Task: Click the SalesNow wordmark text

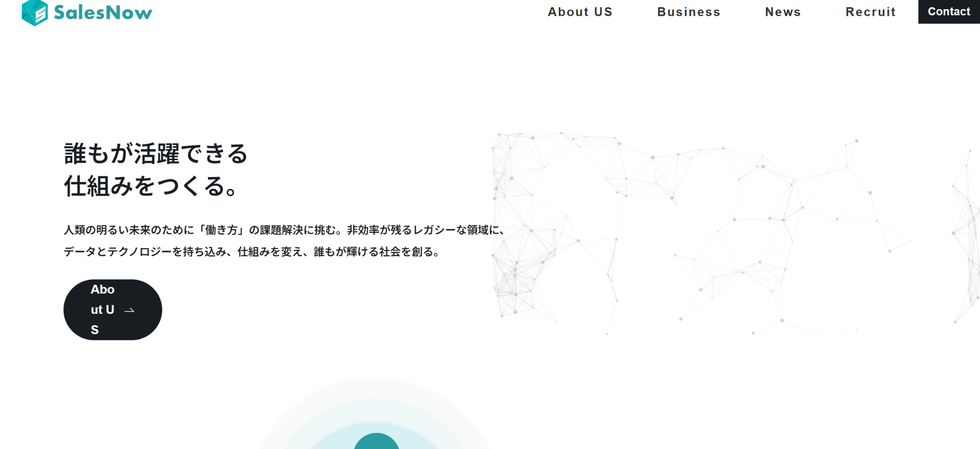Action: tap(103, 12)
